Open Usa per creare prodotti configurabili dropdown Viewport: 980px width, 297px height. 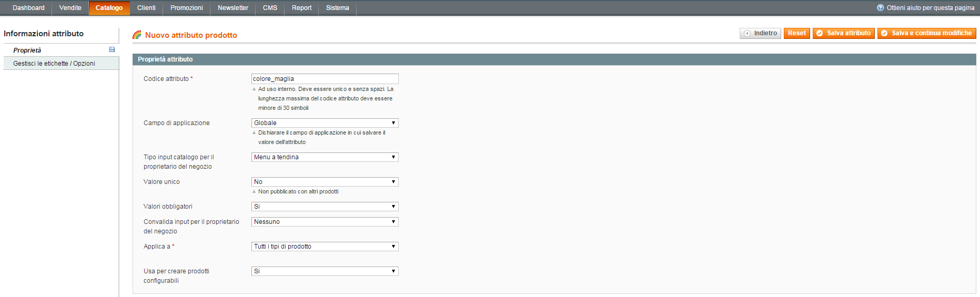(325, 271)
